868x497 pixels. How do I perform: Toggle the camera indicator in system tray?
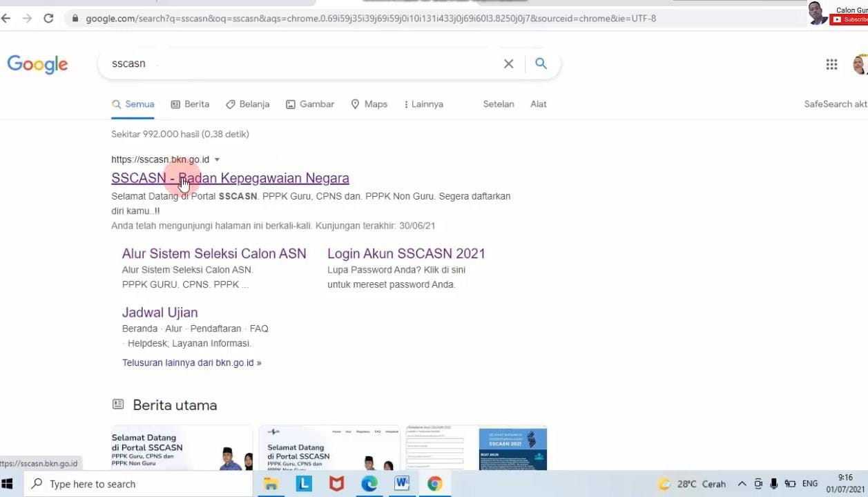(758, 484)
